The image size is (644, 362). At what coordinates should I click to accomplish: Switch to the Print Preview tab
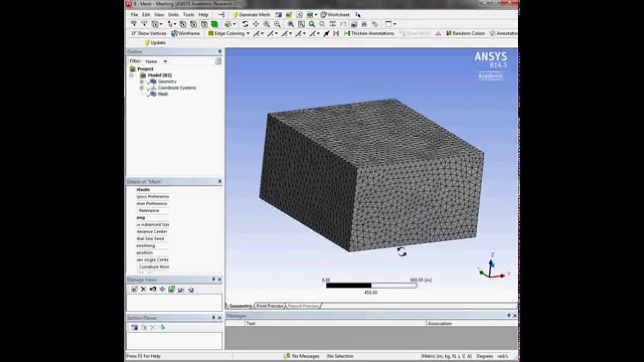pyautogui.click(x=270, y=306)
